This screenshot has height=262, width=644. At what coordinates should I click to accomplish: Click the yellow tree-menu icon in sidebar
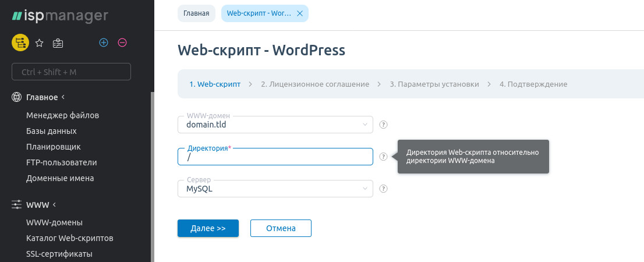click(20, 43)
